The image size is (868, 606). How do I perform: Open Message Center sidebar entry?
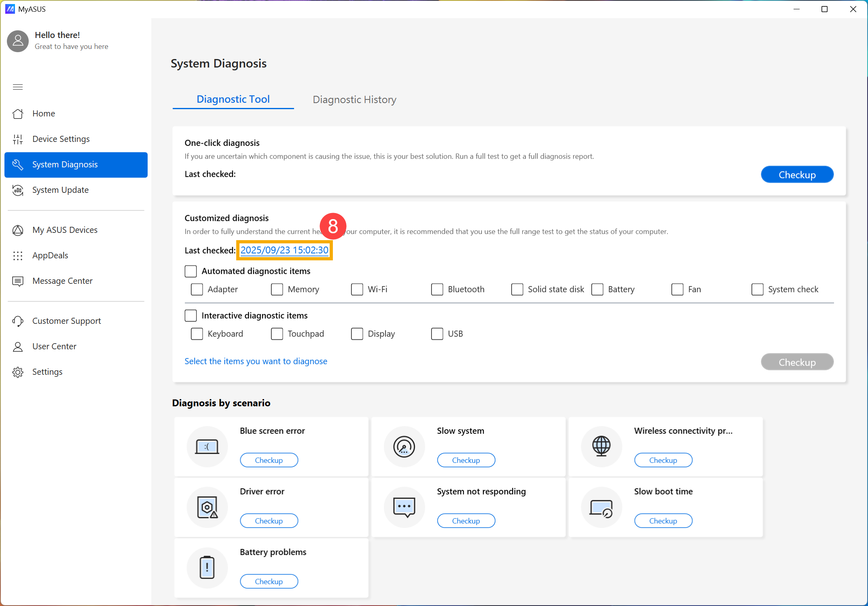(x=76, y=281)
